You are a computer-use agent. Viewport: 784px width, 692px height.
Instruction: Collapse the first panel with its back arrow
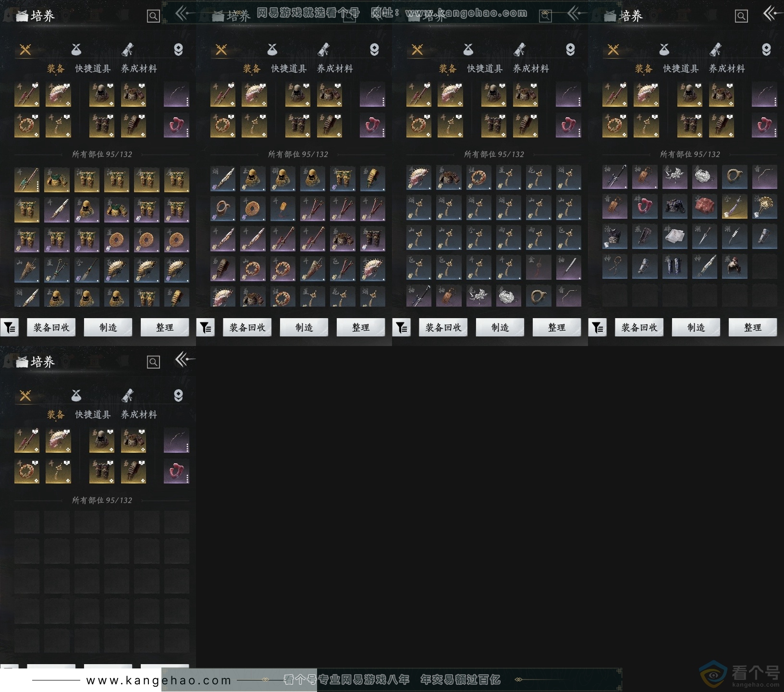click(184, 13)
